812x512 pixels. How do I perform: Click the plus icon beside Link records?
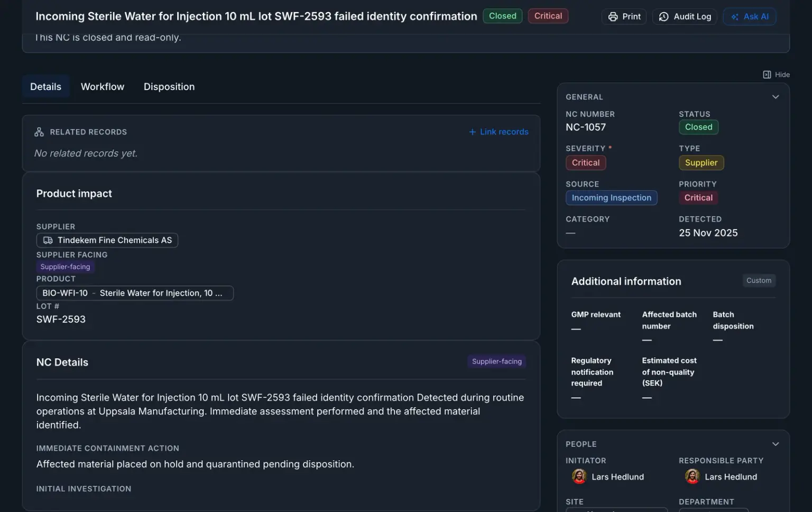click(x=473, y=132)
